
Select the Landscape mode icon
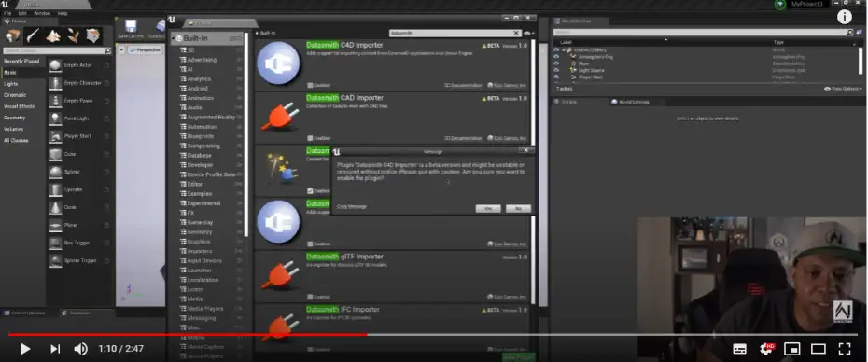pyautogui.click(x=53, y=35)
